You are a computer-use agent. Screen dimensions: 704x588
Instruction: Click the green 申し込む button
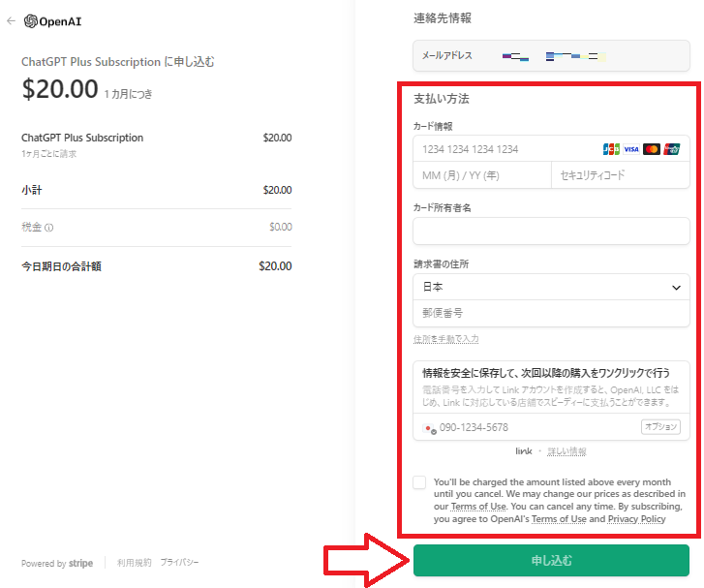pos(551,561)
